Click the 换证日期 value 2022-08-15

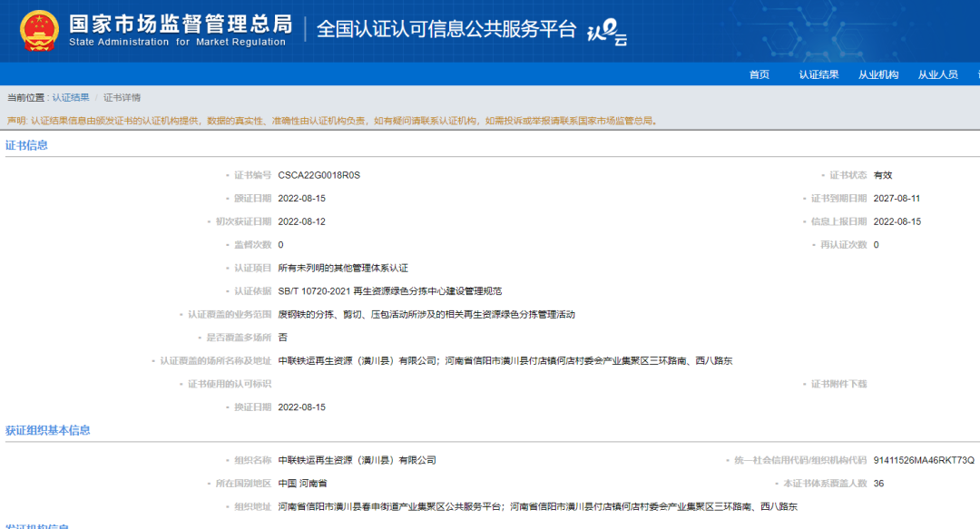tap(302, 407)
